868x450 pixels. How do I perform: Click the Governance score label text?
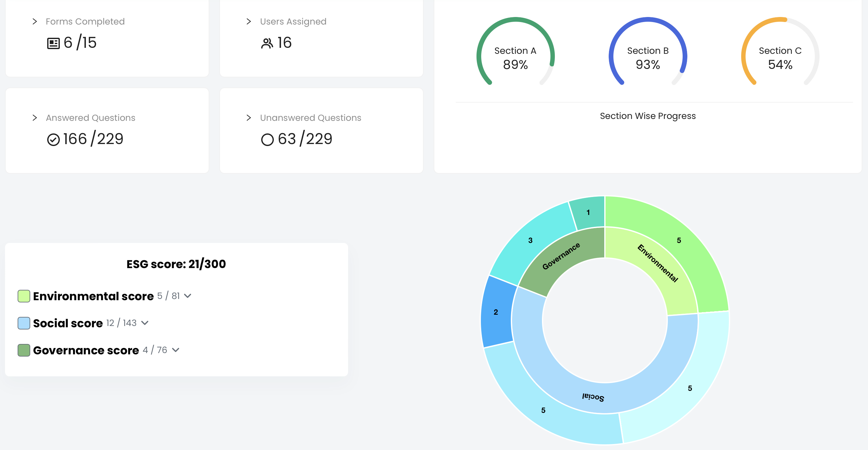point(86,350)
